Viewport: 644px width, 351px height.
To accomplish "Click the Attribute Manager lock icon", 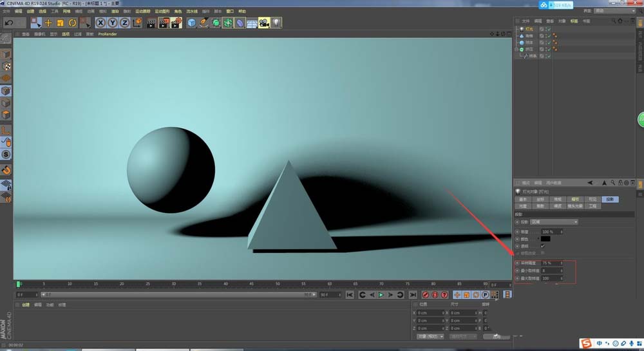I will (621, 183).
